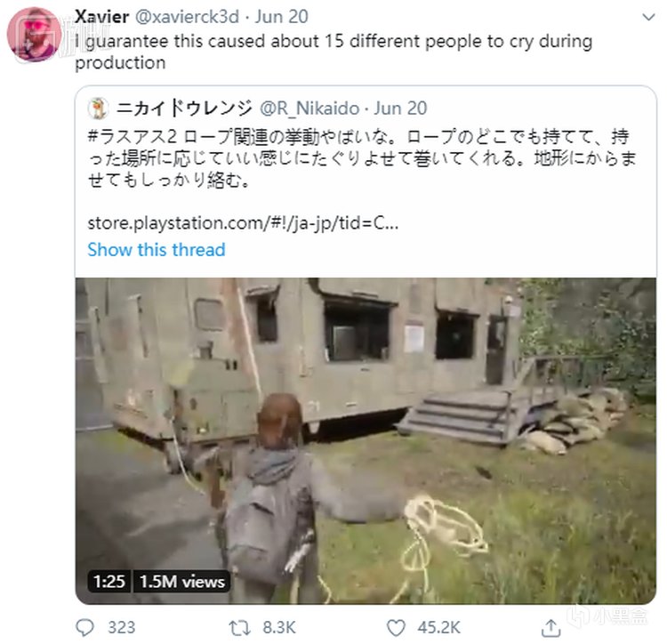Retweet using the retweet arrows icon

(238, 628)
